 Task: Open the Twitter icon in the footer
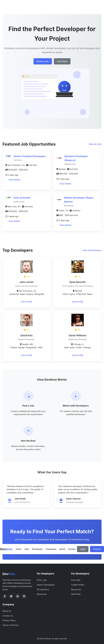point(11,596)
